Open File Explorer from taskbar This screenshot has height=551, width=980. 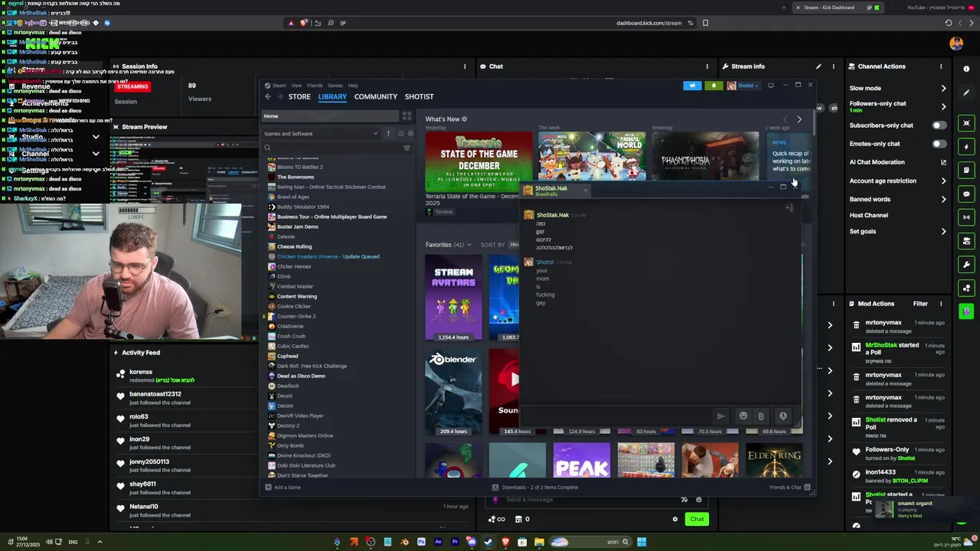539,542
